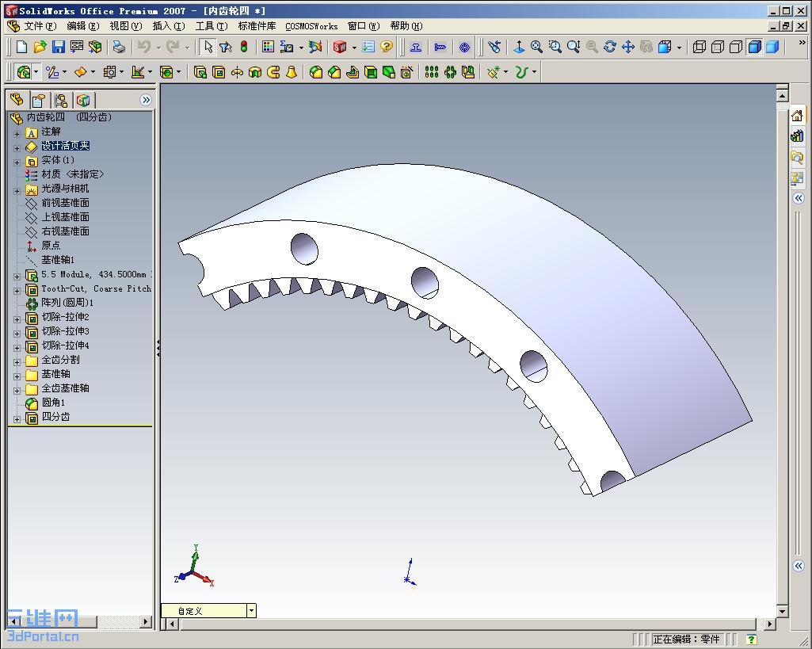
Task: Open the 编辑(E) menu
Action: click(83, 26)
